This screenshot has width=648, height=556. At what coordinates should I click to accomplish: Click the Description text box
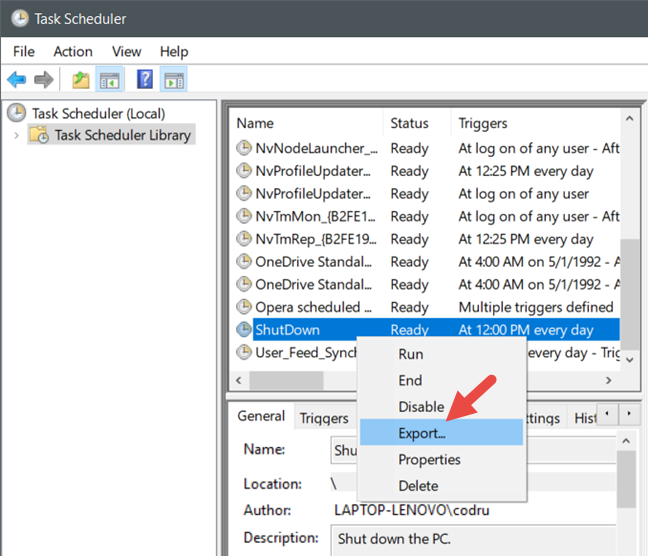tap(473, 541)
